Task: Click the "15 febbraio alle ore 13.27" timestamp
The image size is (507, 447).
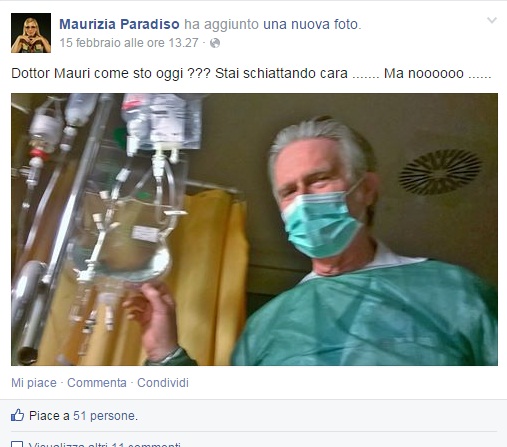Action: point(129,43)
